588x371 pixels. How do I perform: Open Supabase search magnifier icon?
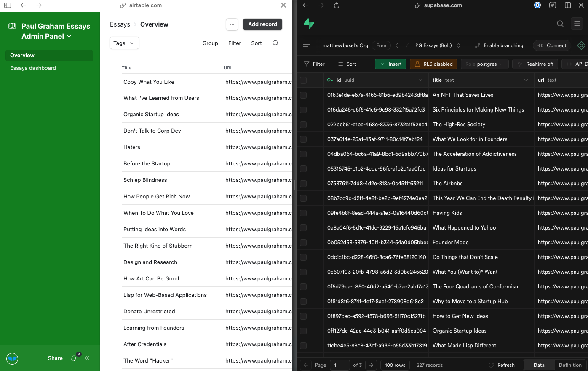coord(560,24)
